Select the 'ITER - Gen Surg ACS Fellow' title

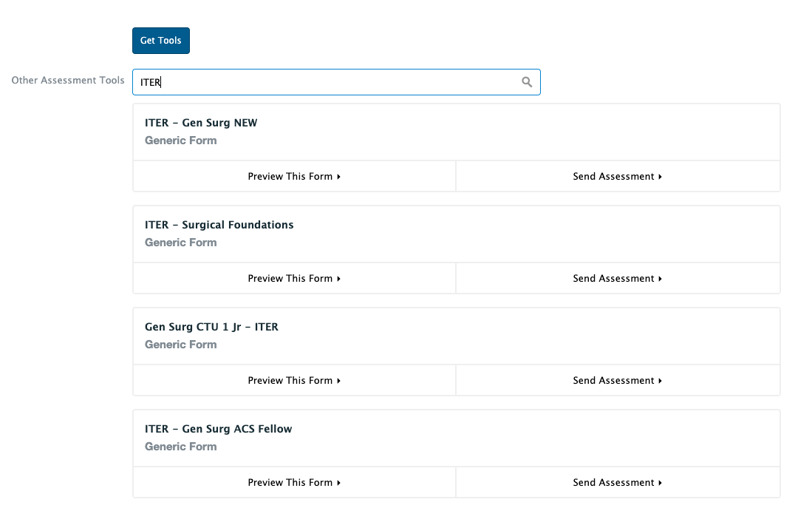(x=218, y=429)
